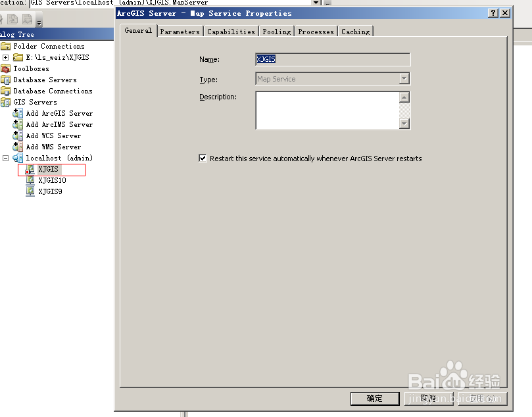Switch to the Processes tab
The width and height of the screenshot is (532, 417).
(316, 32)
